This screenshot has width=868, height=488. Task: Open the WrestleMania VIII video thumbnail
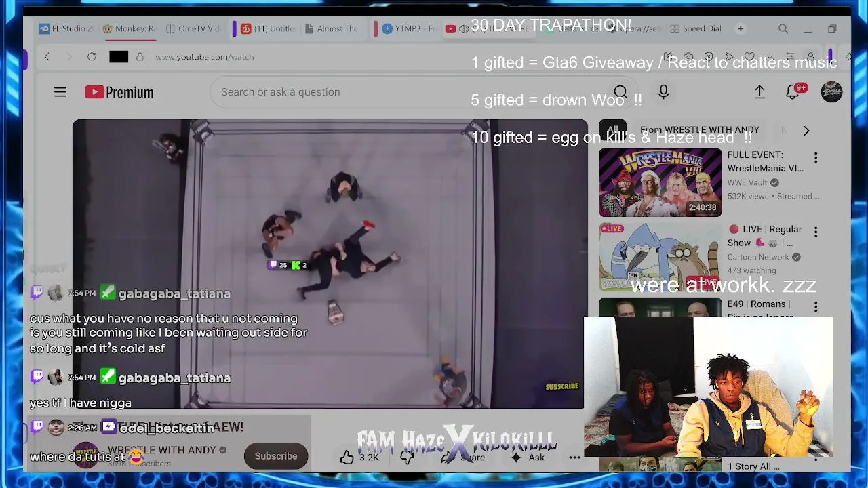coord(660,182)
